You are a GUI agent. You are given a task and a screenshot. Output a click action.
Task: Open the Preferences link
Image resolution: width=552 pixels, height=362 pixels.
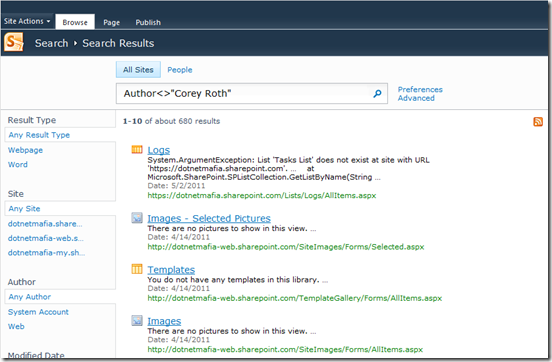coord(420,89)
